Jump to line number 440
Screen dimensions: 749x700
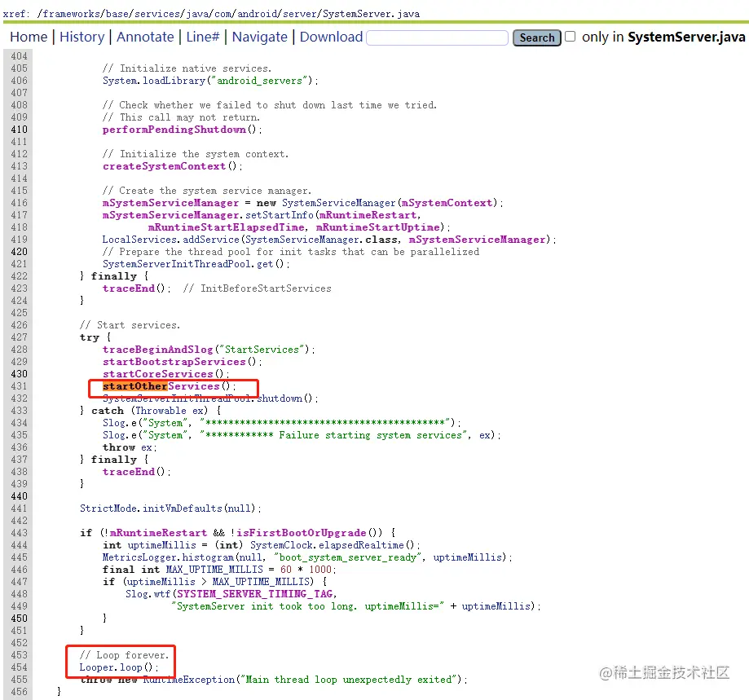coord(19,496)
